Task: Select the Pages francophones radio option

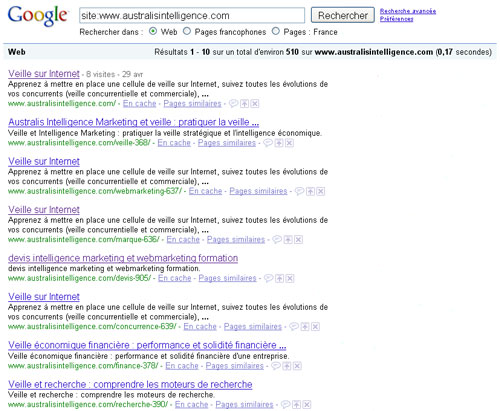Action: pyautogui.click(x=187, y=31)
